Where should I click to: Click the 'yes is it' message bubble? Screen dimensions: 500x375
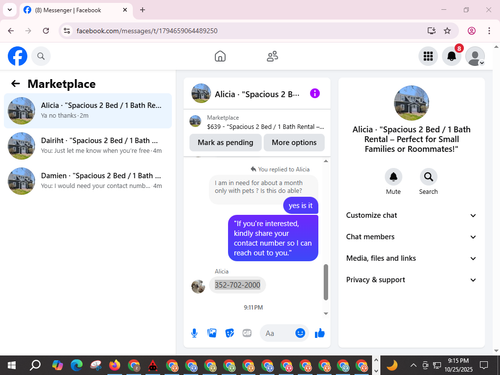[301, 206]
